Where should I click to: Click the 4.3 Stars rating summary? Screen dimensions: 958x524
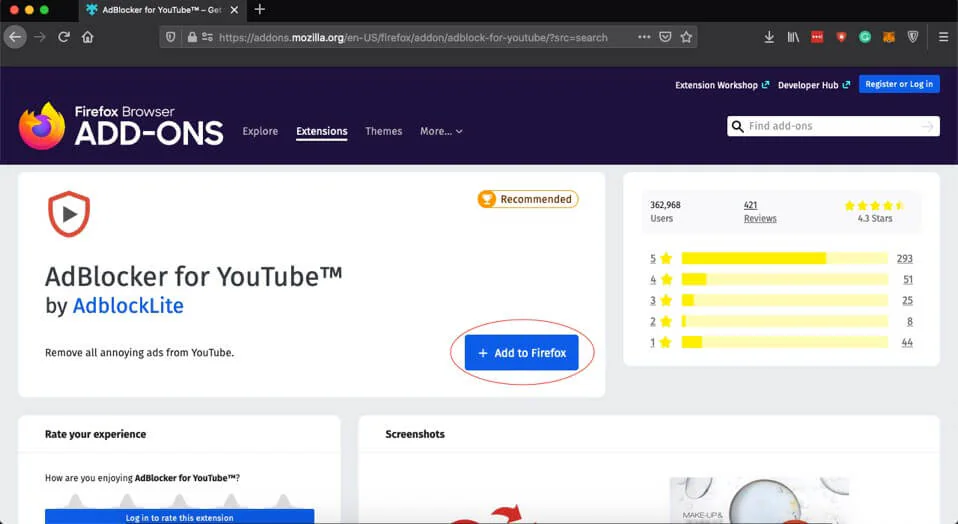click(x=874, y=212)
